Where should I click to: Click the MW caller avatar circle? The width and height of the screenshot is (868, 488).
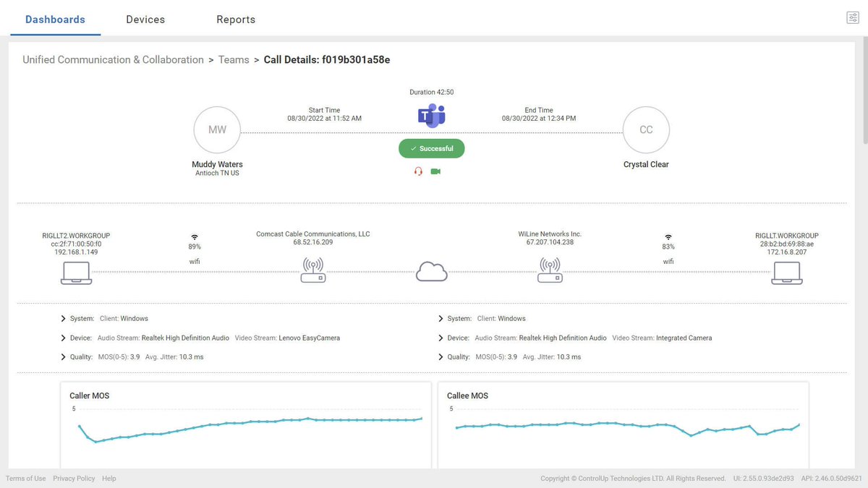pos(217,130)
